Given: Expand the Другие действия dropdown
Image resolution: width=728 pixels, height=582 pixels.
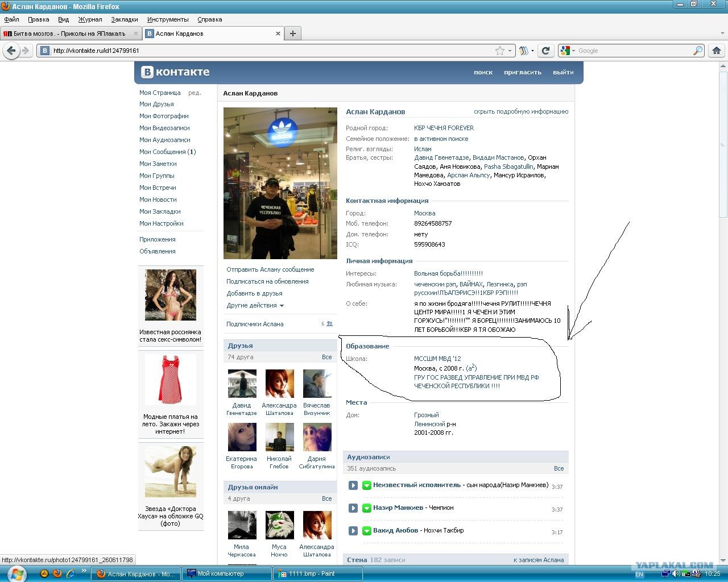Looking at the screenshot, I should 255,305.
